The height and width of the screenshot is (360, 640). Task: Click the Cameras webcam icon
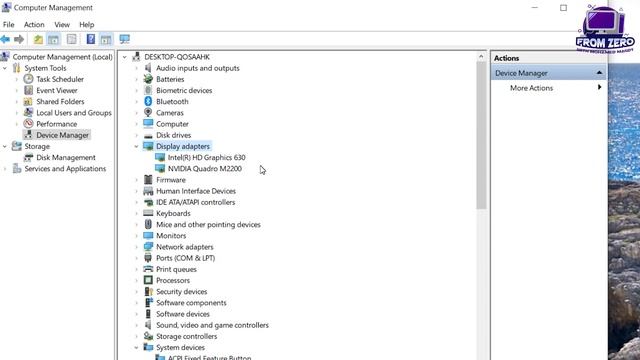148,112
